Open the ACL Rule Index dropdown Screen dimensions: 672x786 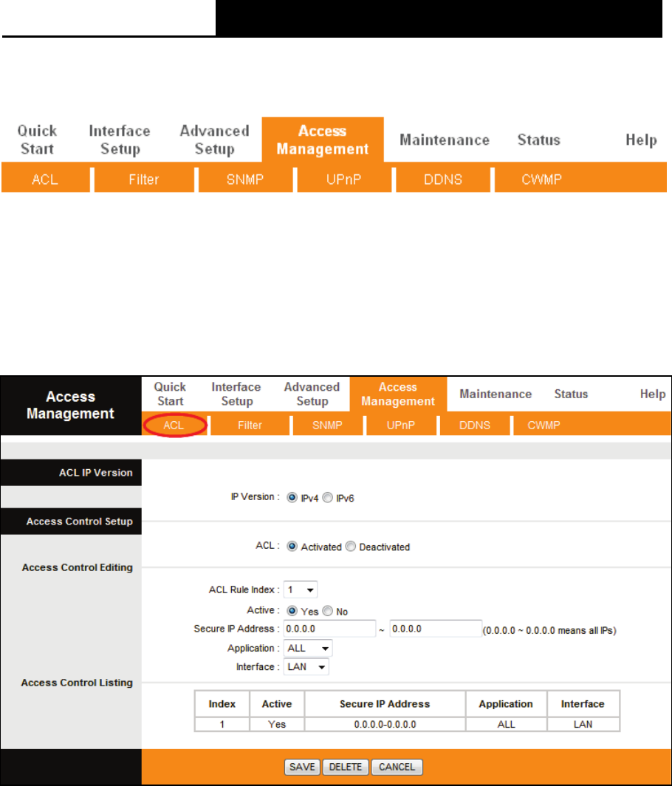(300, 590)
